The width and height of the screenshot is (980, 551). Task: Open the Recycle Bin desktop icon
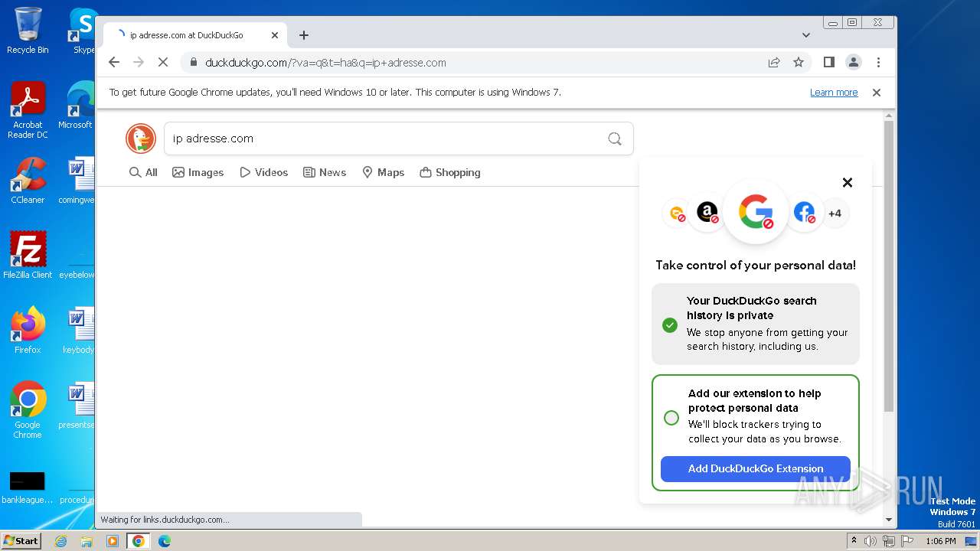pyautogui.click(x=28, y=31)
